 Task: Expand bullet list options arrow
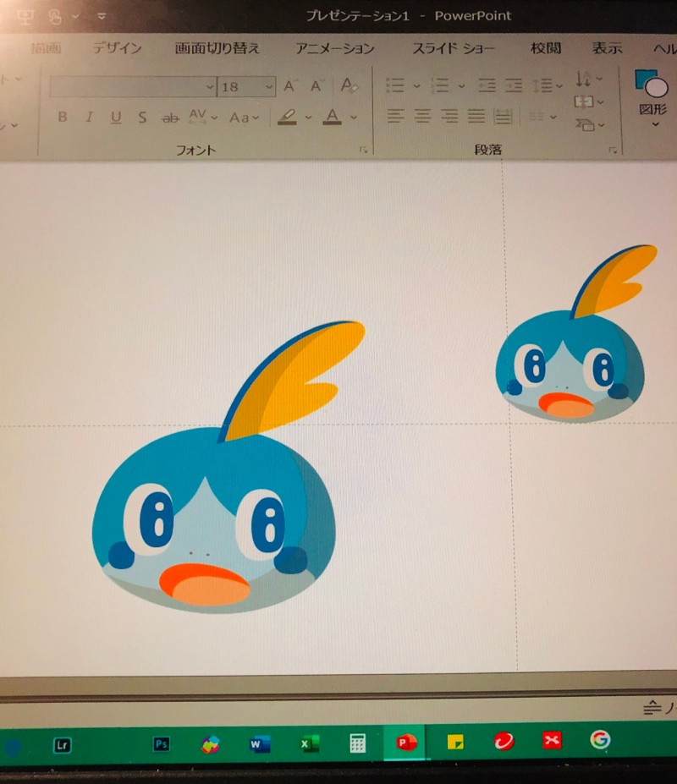[416, 86]
